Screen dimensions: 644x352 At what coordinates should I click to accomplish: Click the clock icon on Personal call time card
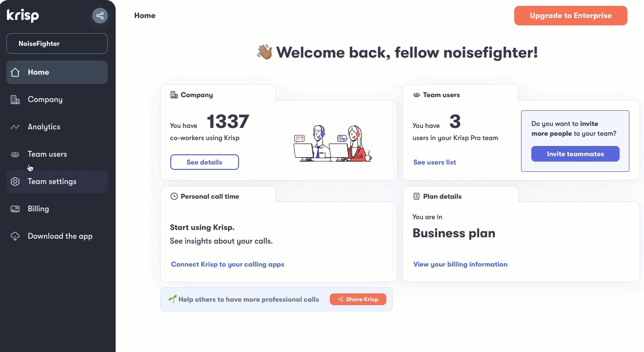click(x=174, y=196)
